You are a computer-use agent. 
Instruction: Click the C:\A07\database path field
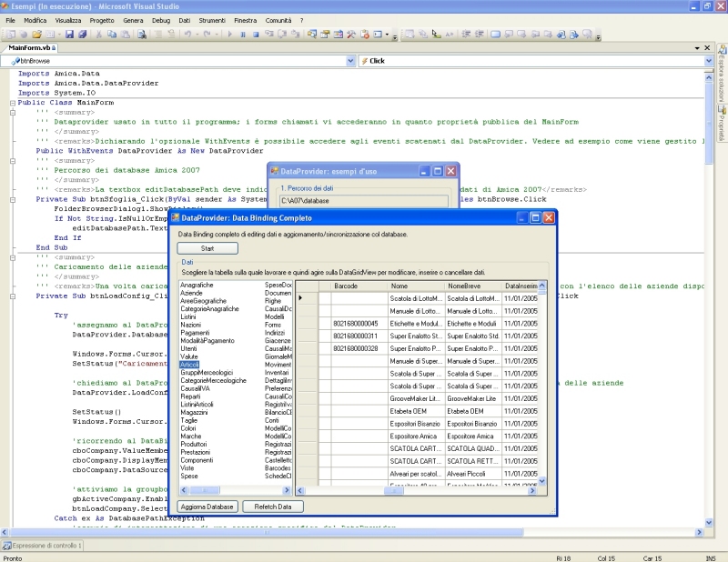pyautogui.click(x=364, y=201)
